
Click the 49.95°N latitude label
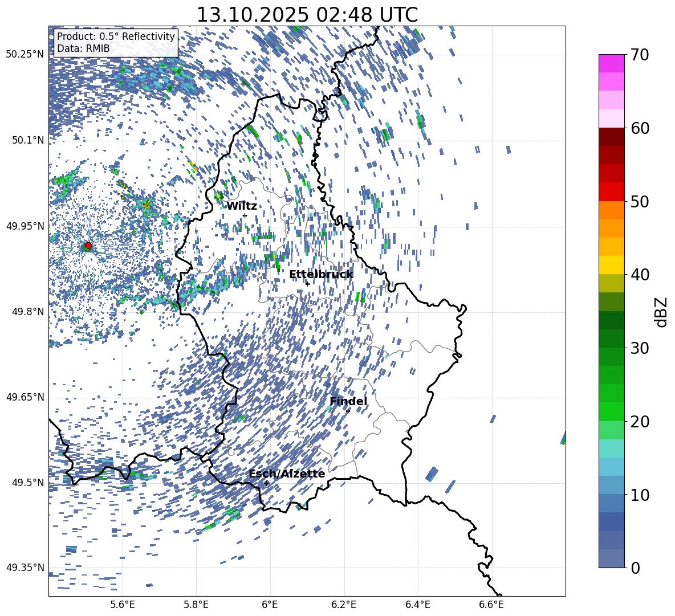pyautogui.click(x=25, y=226)
